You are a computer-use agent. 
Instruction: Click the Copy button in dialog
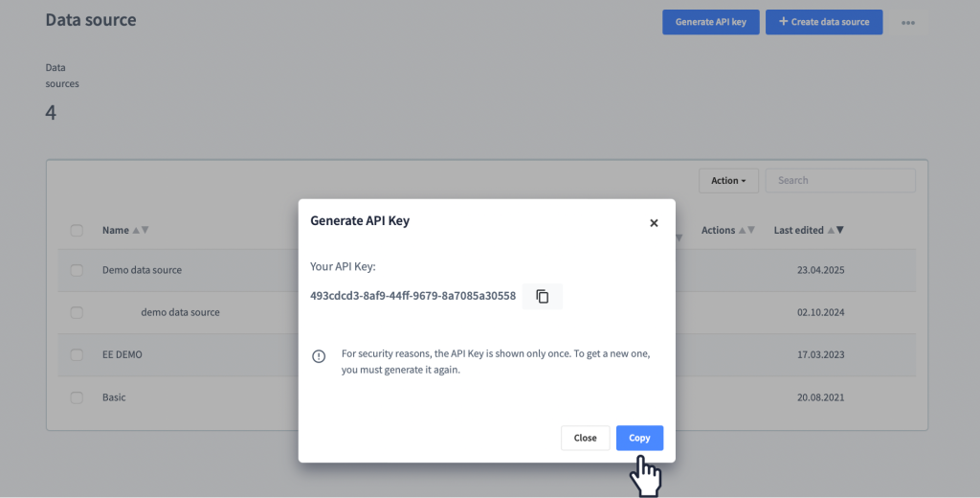pos(639,438)
